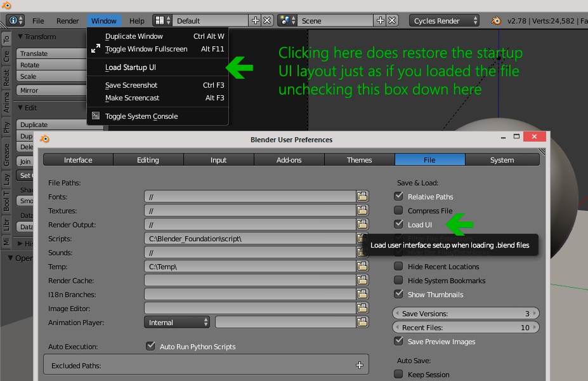
Task: Add an excluded path with plus icon
Action: (360, 365)
